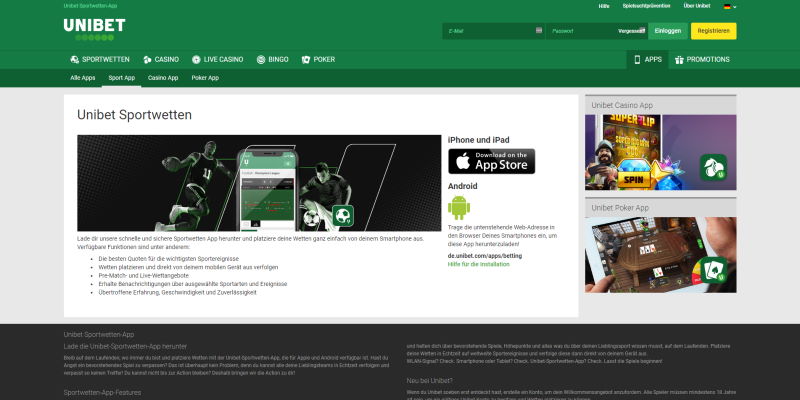Click the Unibet logo

click(x=94, y=29)
